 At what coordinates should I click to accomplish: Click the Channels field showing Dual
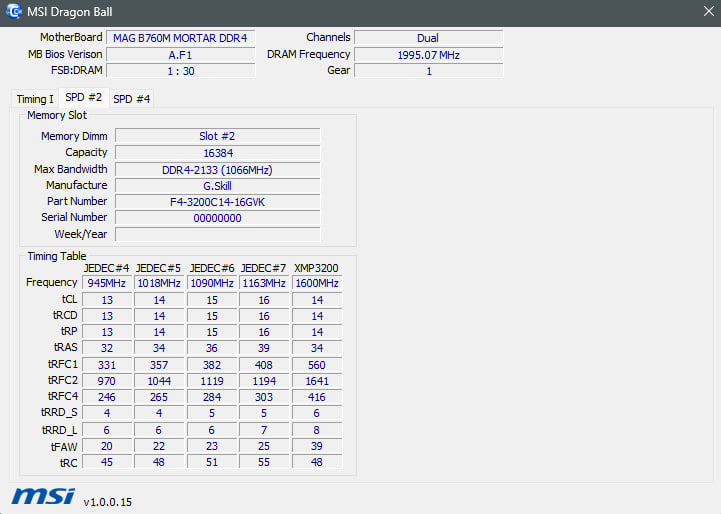pos(428,38)
